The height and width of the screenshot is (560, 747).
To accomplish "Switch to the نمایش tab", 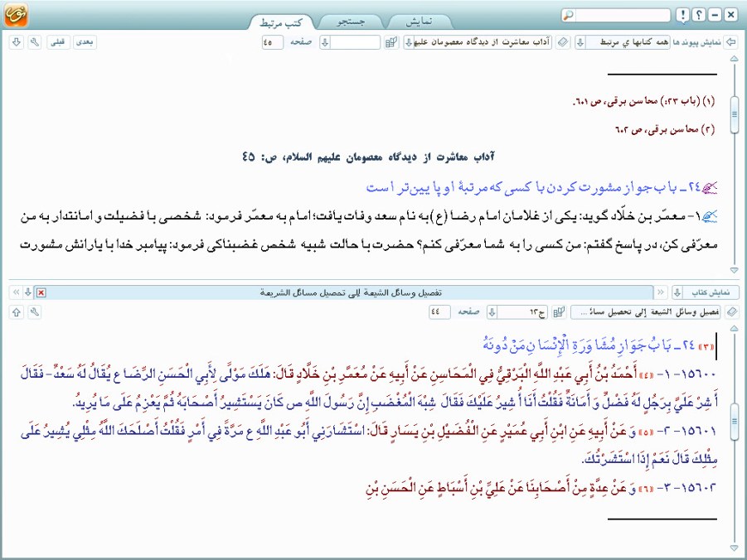I will 420,22.
